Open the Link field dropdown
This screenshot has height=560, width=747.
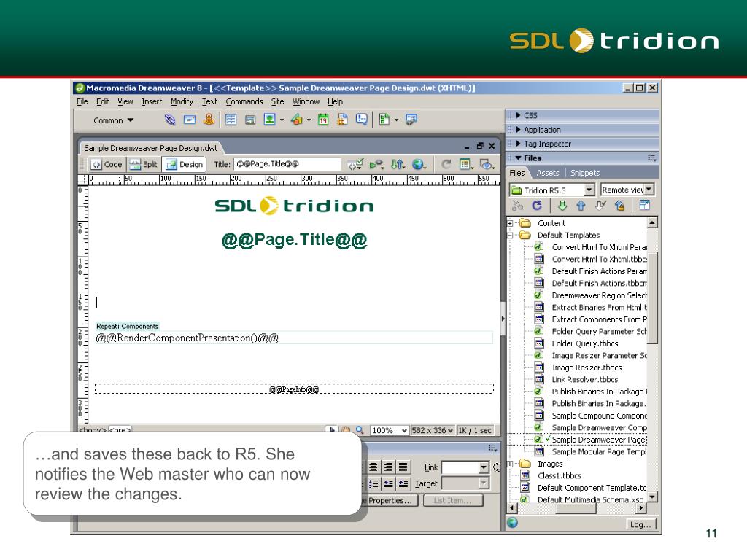click(x=484, y=467)
